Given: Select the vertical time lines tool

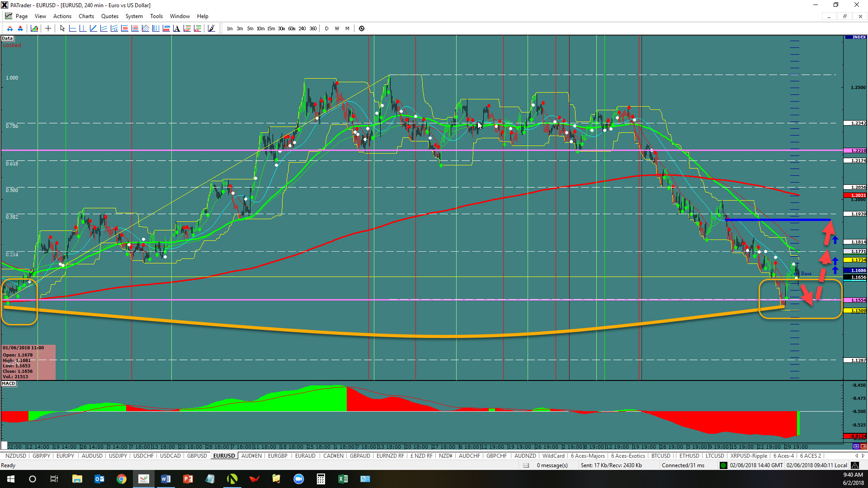Looking at the screenshot, I should tap(156, 28).
